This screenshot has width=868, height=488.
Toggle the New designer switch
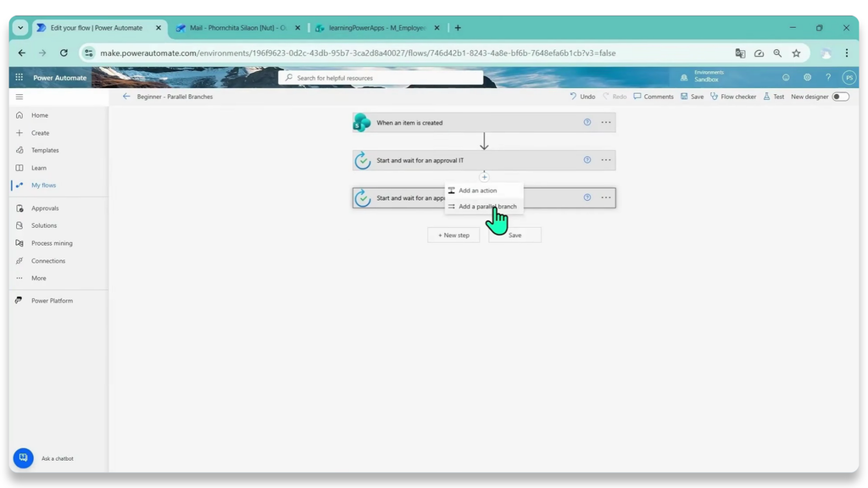(840, 97)
